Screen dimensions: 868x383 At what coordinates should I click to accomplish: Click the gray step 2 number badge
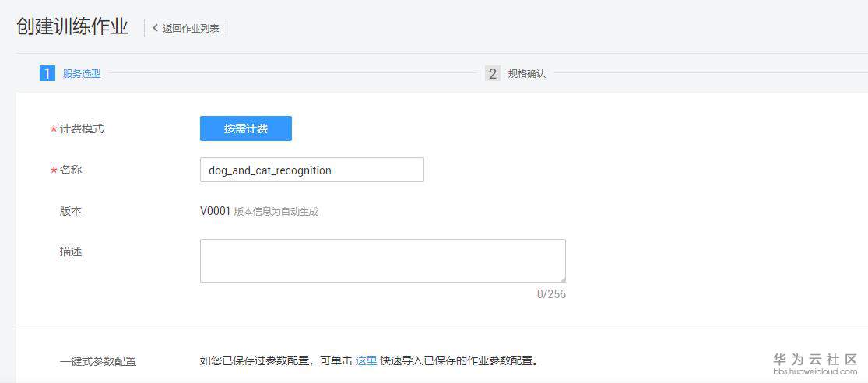coord(492,73)
